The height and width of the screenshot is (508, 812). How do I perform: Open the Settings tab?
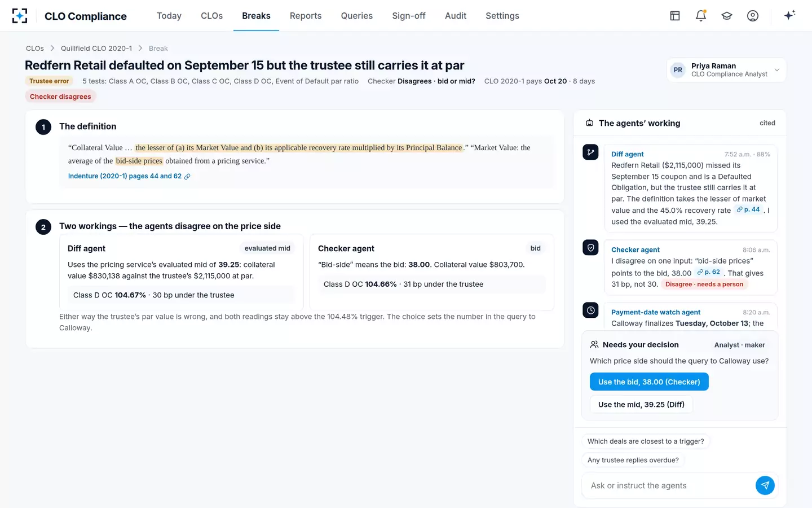pyautogui.click(x=502, y=16)
